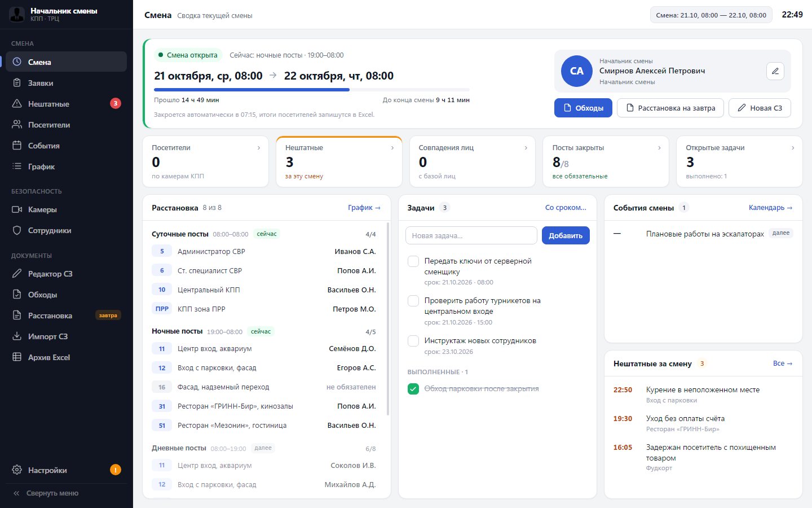Select Импорт СЗ in the sidebar

click(67, 336)
